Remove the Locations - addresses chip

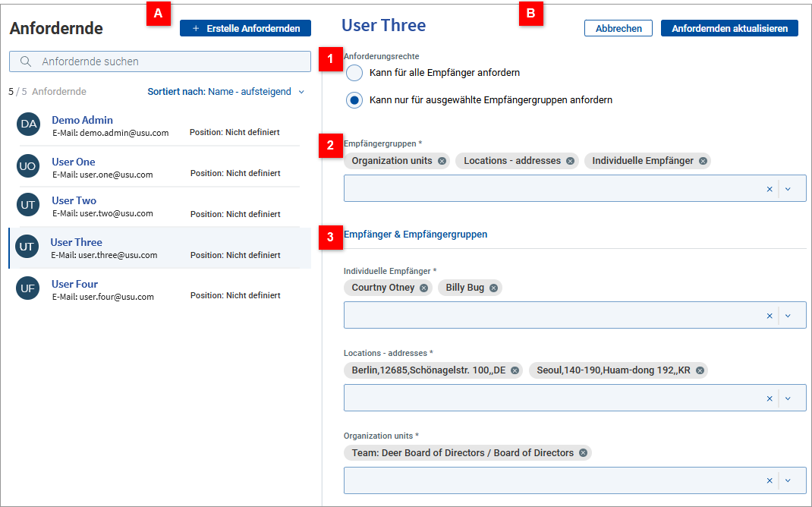pyautogui.click(x=570, y=161)
